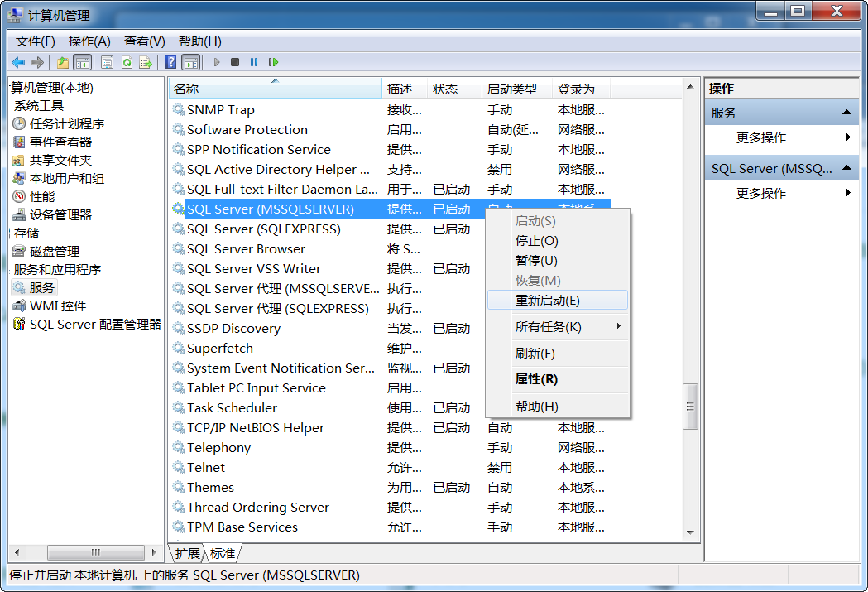Image resolution: width=868 pixels, height=592 pixels.
Task: Click the tree pane horizontal scrollbar thumb
Action: click(x=96, y=552)
